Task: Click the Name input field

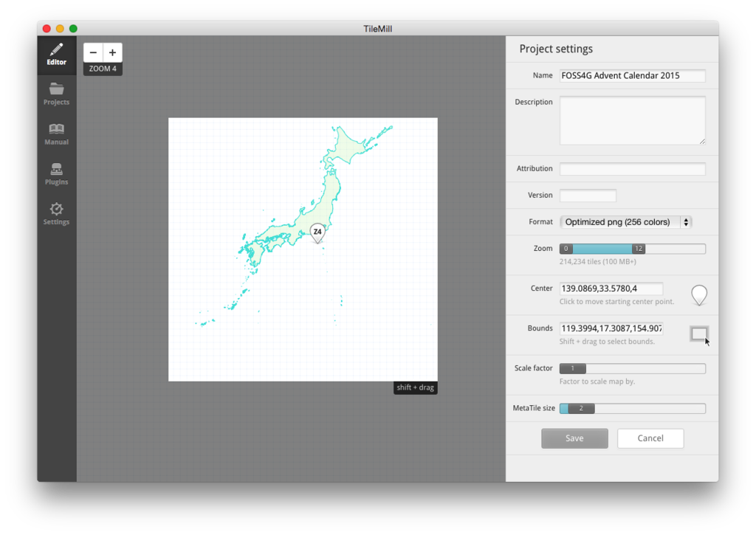Action: coord(632,76)
